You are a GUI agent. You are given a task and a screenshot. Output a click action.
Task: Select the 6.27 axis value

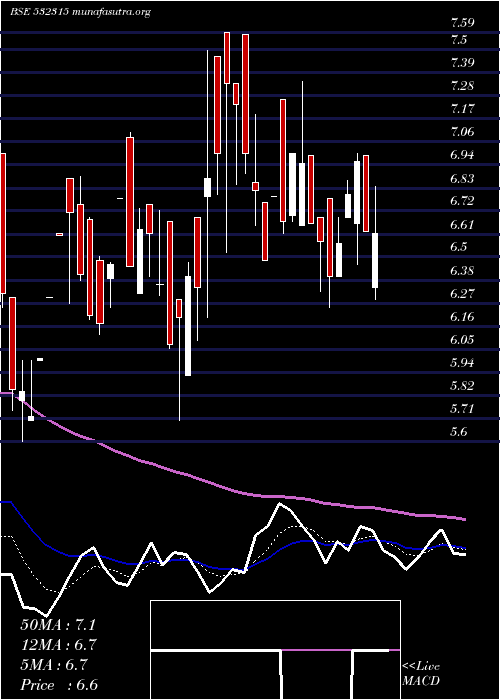coord(462,294)
